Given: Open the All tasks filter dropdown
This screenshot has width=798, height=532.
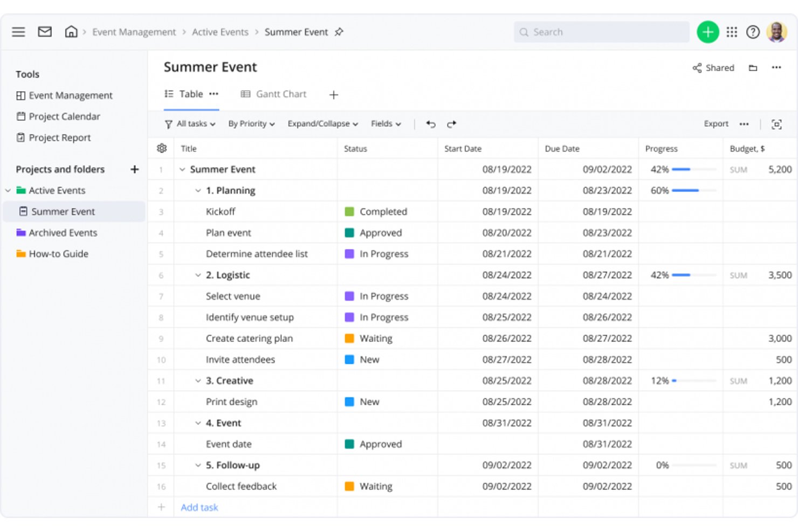Looking at the screenshot, I should [x=190, y=124].
